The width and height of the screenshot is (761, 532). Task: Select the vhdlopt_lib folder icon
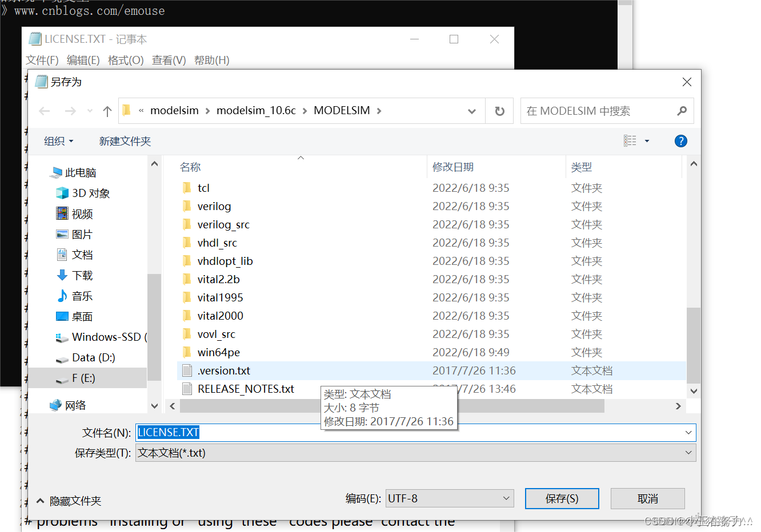click(x=187, y=261)
